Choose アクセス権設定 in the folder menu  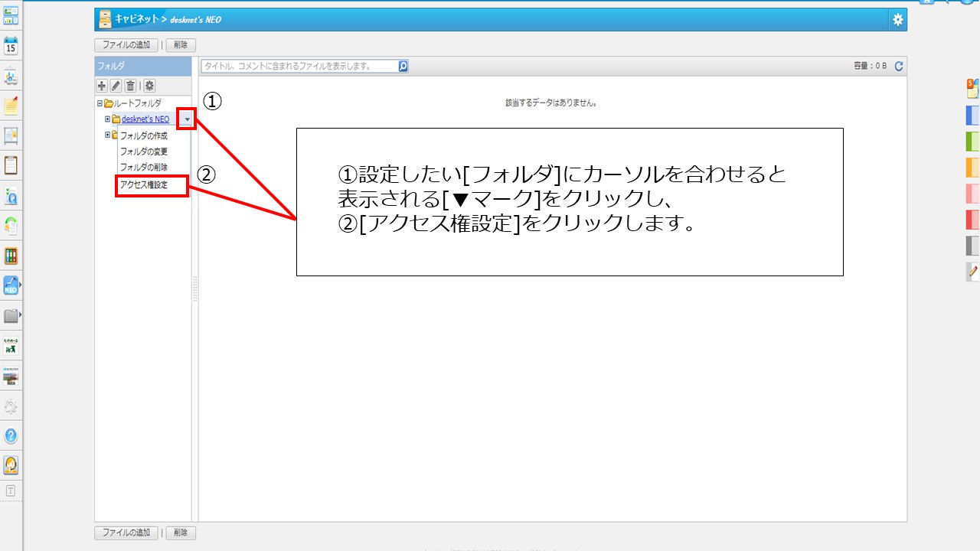pyautogui.click(x=144, y=184)
